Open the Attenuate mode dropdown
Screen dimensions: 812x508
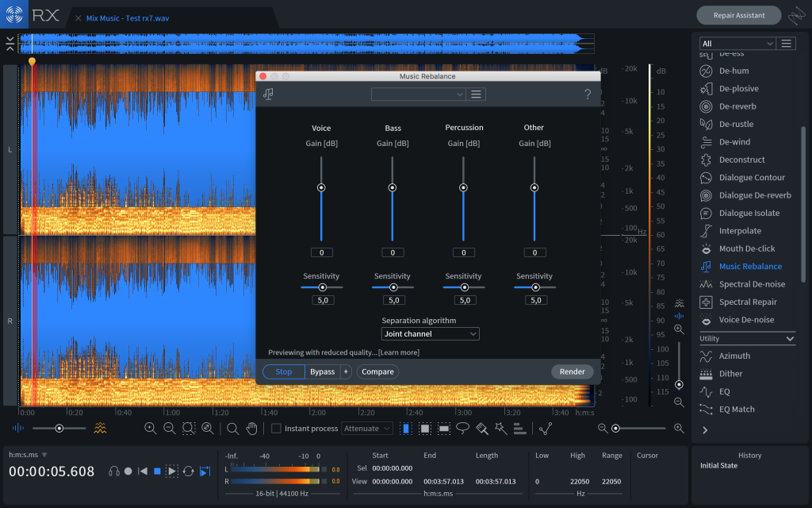click(367, 429)
